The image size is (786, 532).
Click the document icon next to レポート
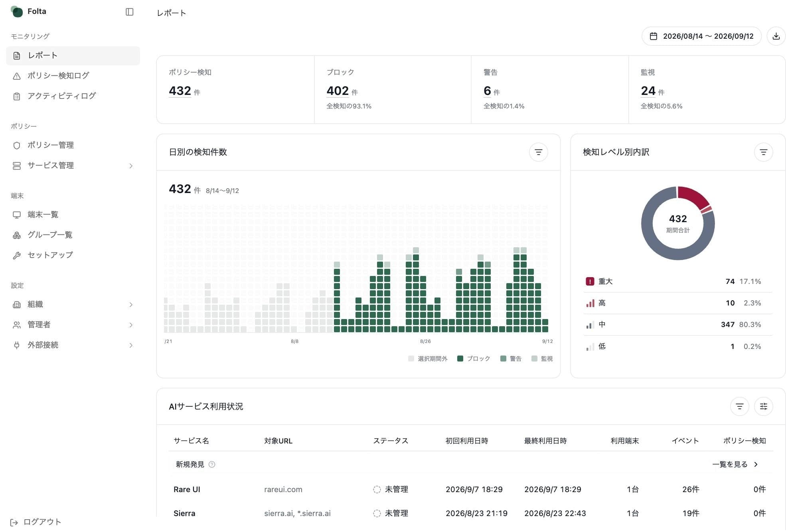(x=17, y=56)
